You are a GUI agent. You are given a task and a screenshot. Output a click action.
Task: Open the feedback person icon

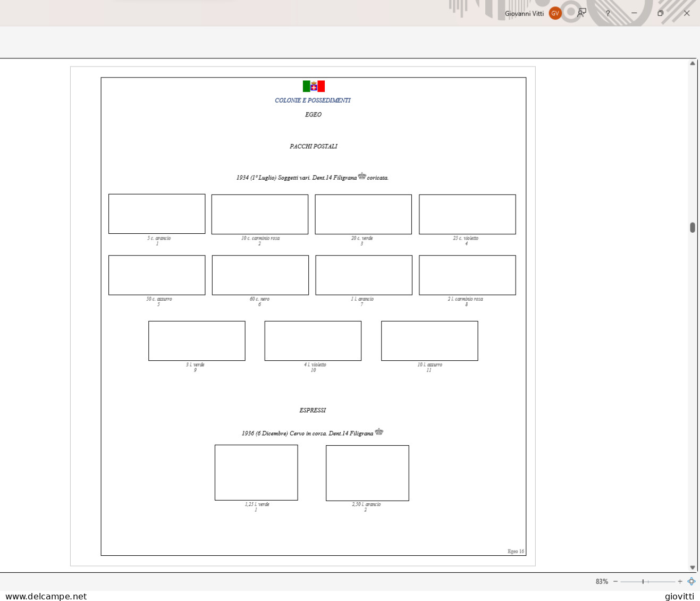[582, 13]
